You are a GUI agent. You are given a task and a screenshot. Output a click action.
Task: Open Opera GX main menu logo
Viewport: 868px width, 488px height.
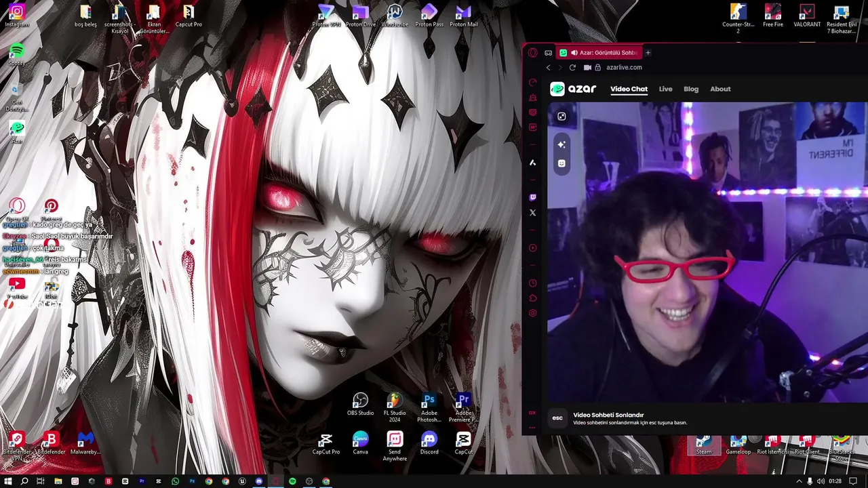[x=533, y=53]
